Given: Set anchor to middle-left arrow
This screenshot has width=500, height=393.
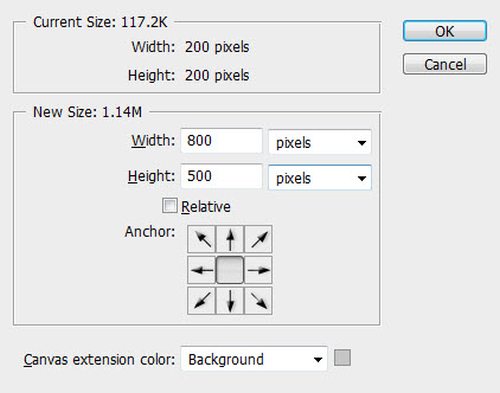Looking at the screenshot, I should [201, 270].
